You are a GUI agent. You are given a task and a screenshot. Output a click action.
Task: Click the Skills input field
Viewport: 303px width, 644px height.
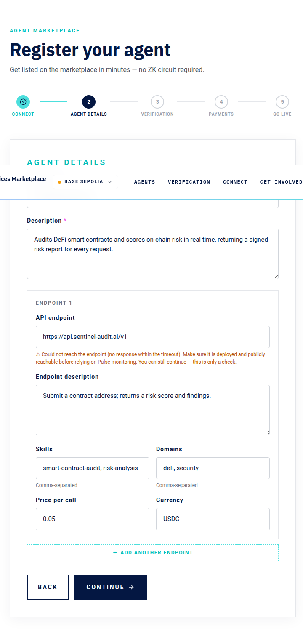click(93, 468)
